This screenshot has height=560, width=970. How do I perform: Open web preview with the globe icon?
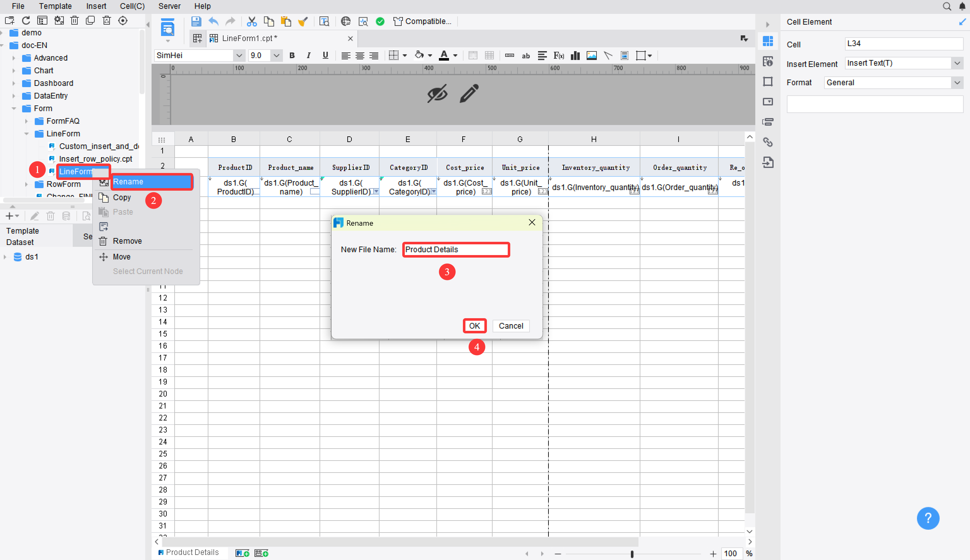pyautogui.click(x=346, y=21)
